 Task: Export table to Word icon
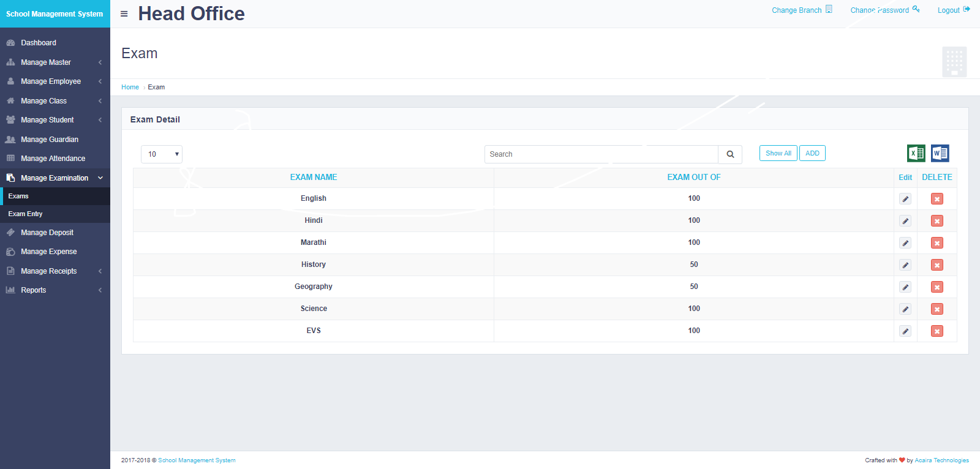(940, 153)
